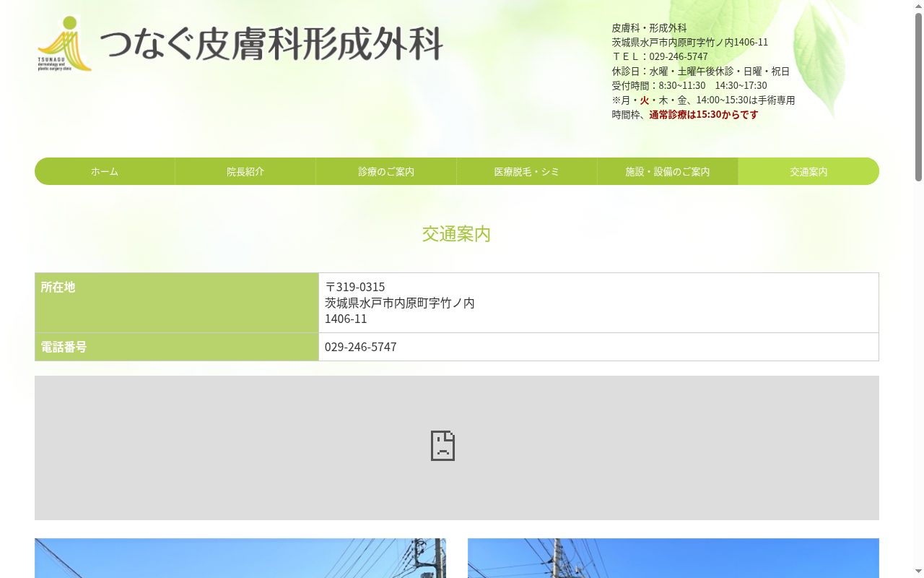This screenshot has height=578, width=924.
Task: Click the 所在地 table header cell
Action: (177, 303)
